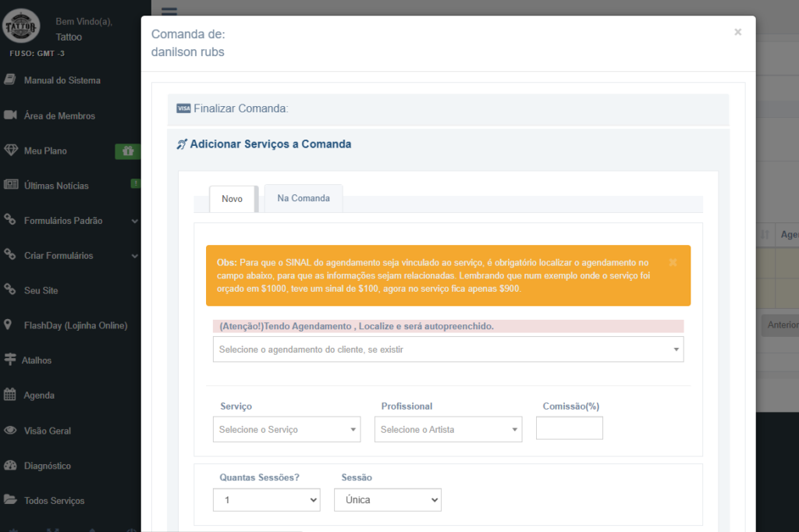Open the Selecione o Serviço dropdown
799x532 pixels.
coord(287,430)
